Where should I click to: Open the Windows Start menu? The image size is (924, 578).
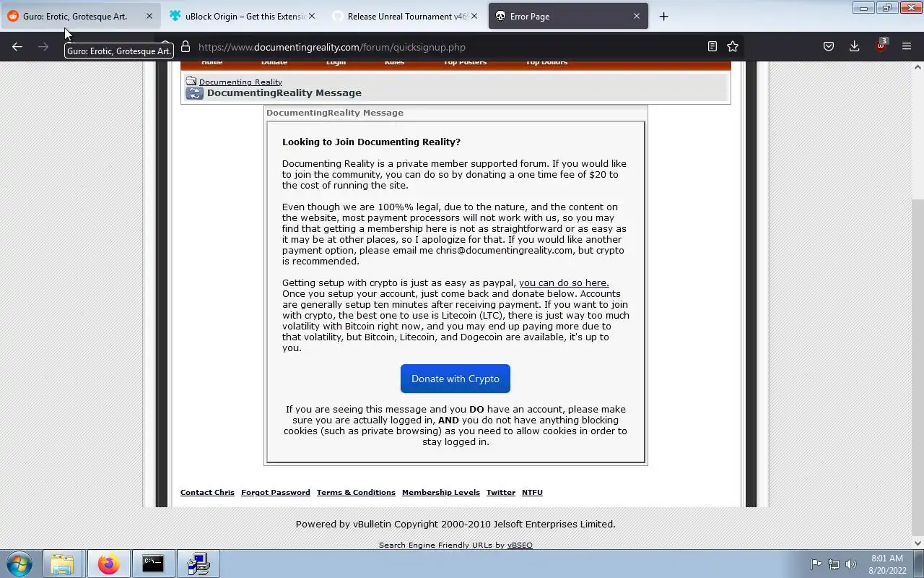click(x=19, y=564)
